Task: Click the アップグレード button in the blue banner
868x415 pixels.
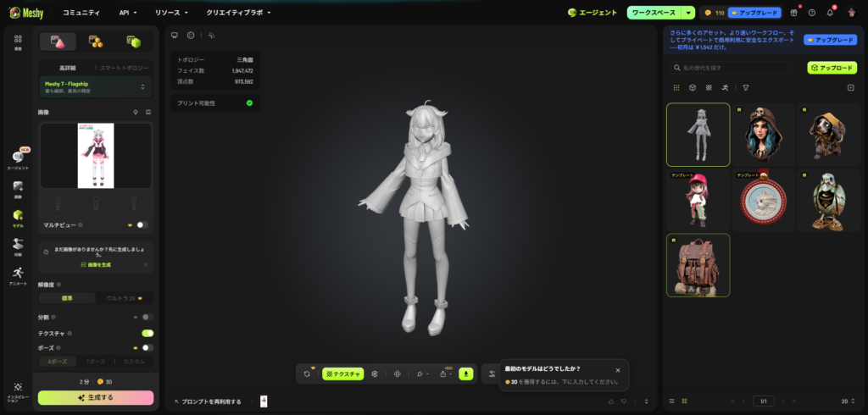Action: click(830, 41)
